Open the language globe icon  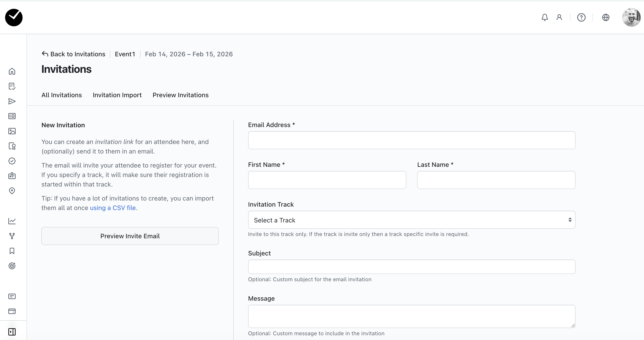tap(606, 17)
